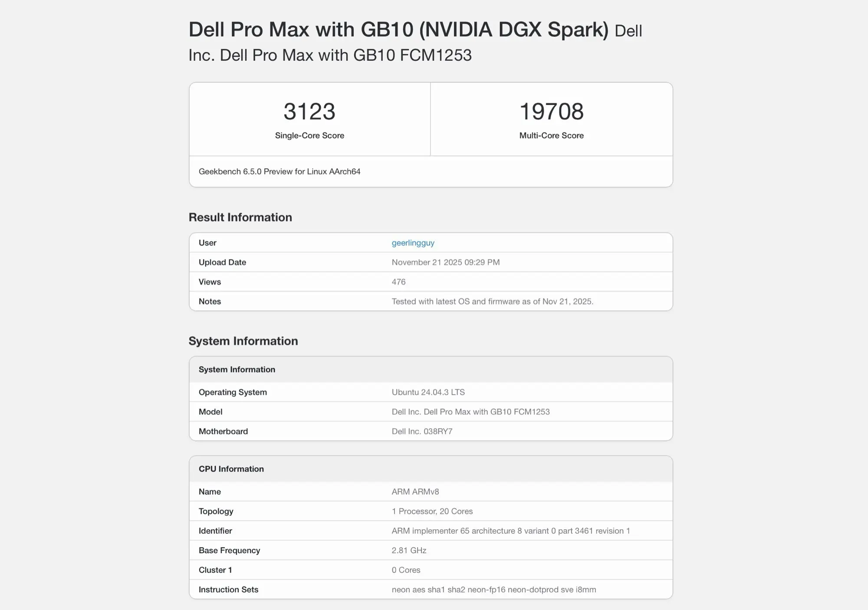Select the model value Dell Pro Max with GB10 FCM1253
The height and width of the screenshot is (610, 868).
(470, 412)
